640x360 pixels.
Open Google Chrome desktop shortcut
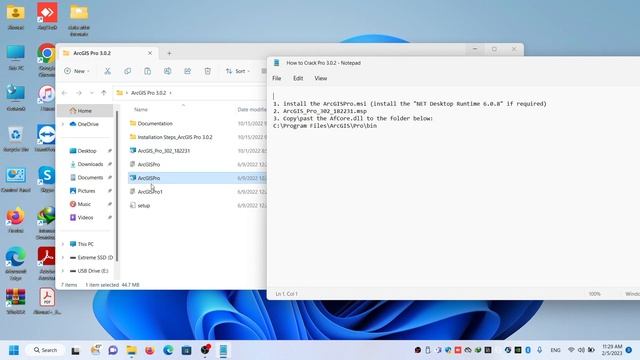pos(47,60)
